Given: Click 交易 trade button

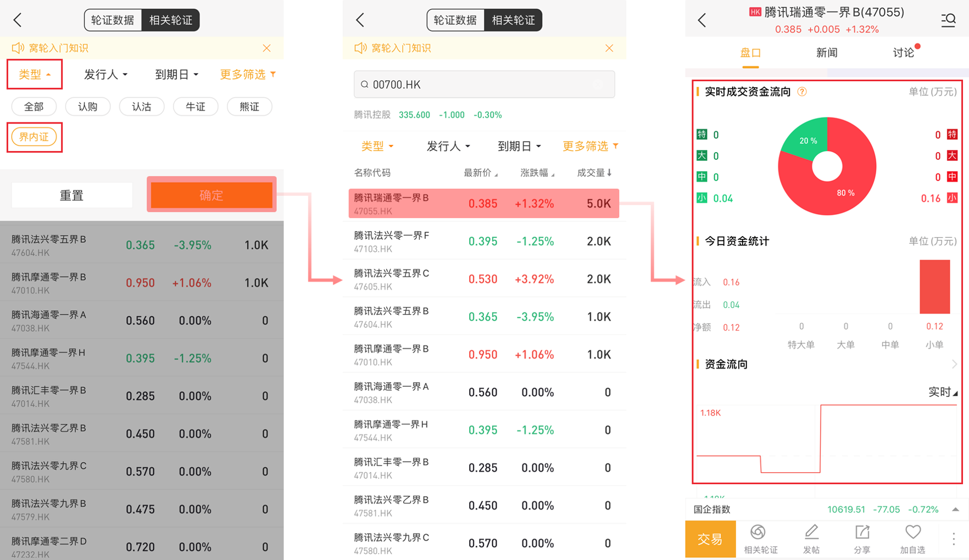Looking at the screenshot, I should click(x=710, y=539).
